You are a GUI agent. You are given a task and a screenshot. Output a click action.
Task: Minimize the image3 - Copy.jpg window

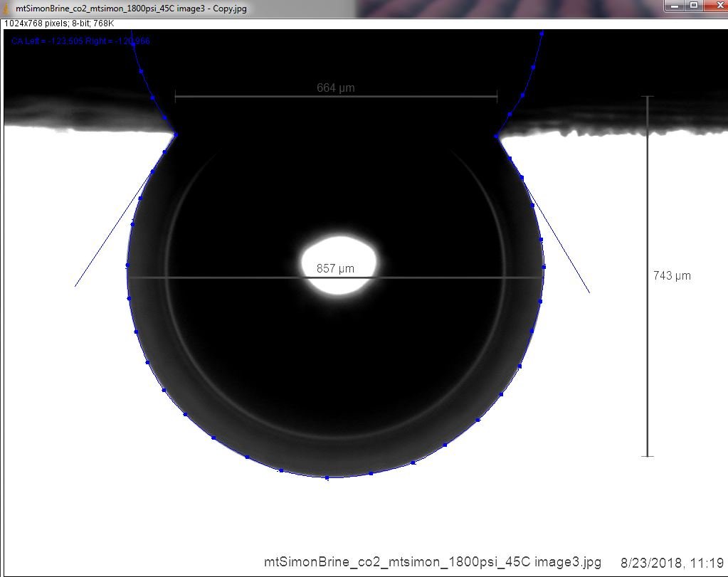point(675,6)
